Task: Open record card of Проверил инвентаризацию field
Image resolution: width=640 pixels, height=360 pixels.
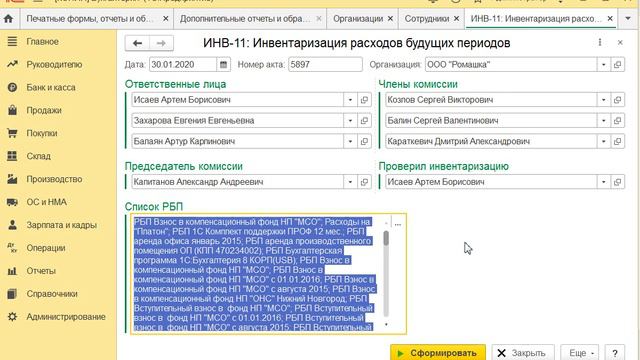Action: coord(618,182)
